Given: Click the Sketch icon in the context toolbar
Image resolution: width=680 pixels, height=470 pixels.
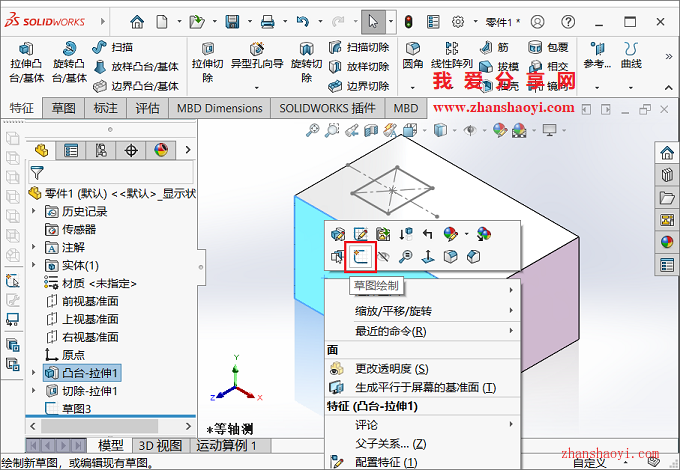Looking at the screenshot, I should pos(361,257).
